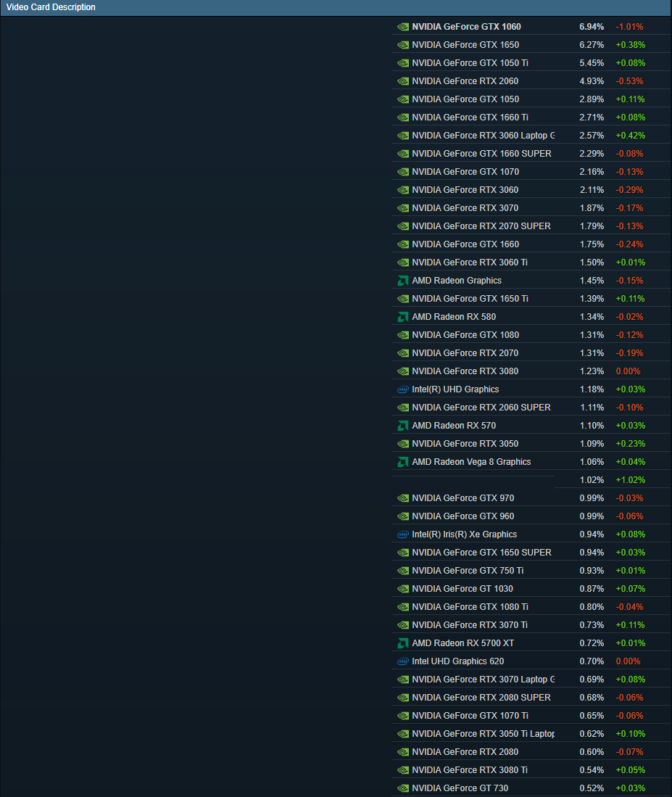
Task: Click the +0.42% change value
Action: 631,136
